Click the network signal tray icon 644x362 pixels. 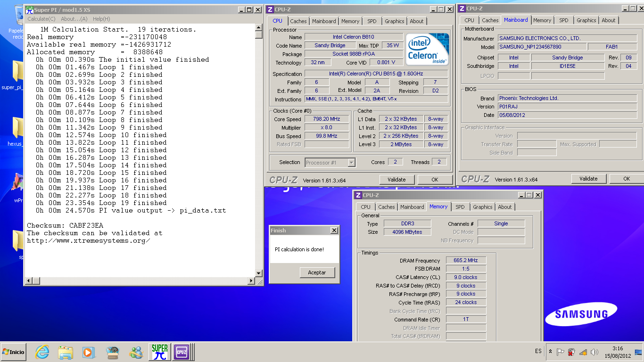pyautogui.click(x=583, y=352)
